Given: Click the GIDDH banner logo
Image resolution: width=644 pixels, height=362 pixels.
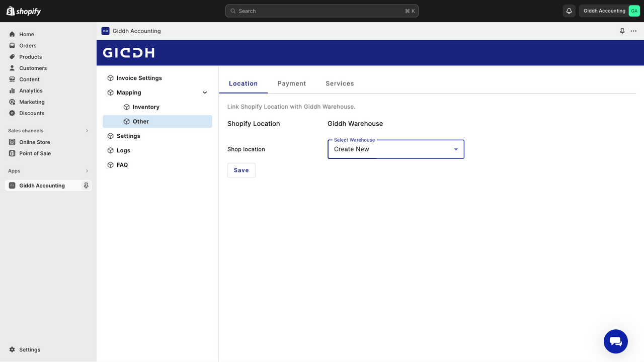Looking at the screenshot, I should (x=129, y=53).
